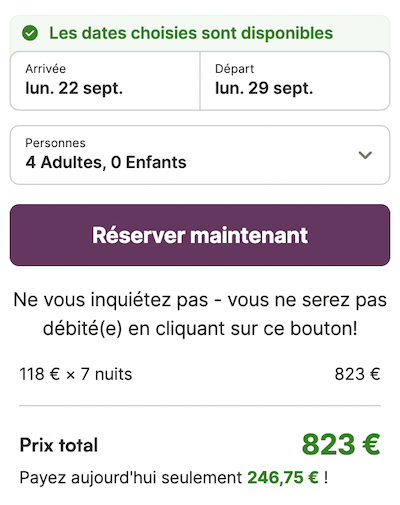Click the 'Départ' label
The image size is (400, 505).
point(235,69)
